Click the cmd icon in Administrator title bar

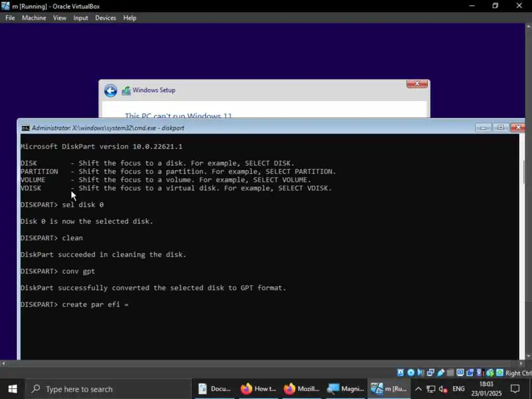(x=25, y=128)
